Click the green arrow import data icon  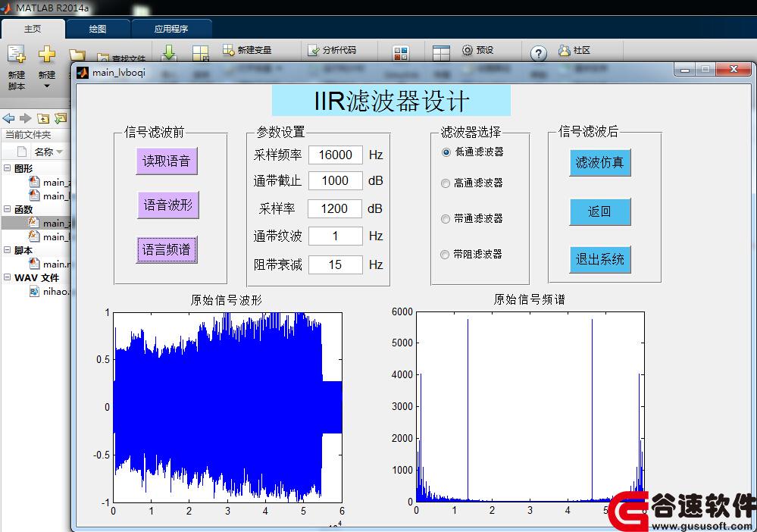click(x=169, y=52)
